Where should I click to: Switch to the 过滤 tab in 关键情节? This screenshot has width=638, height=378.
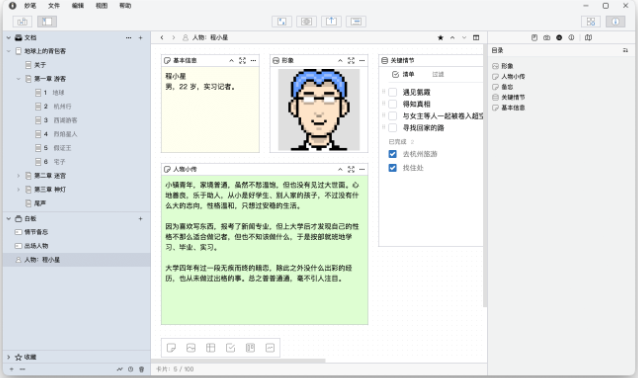(438, 74)
